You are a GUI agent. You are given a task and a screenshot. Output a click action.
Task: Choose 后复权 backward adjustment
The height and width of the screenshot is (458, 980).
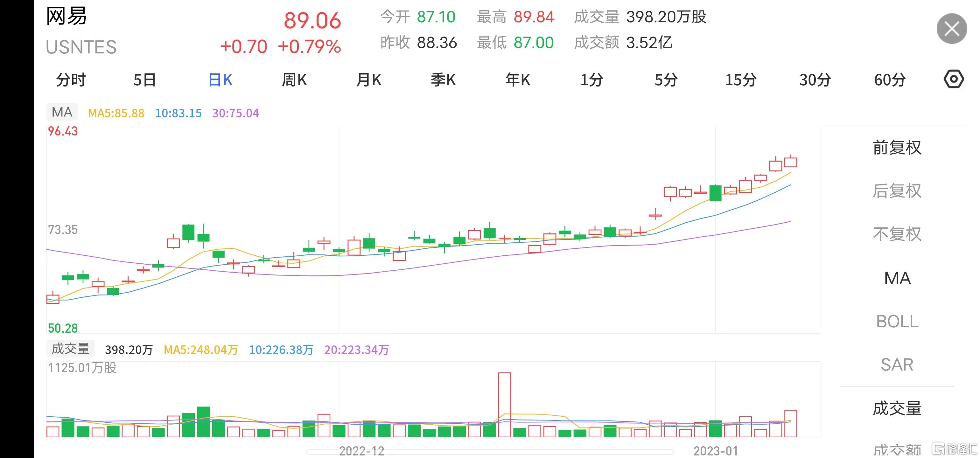point(897,191)
